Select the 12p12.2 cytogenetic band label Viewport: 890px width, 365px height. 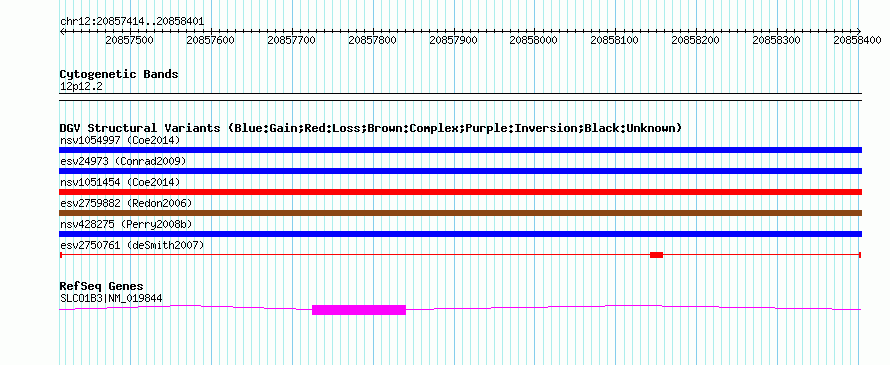(x=81, y=87)
